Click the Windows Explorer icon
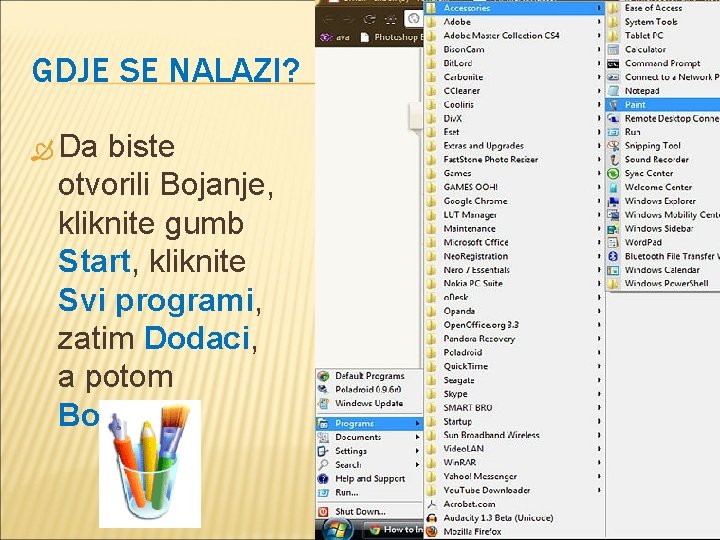 (x=613, y=201)
